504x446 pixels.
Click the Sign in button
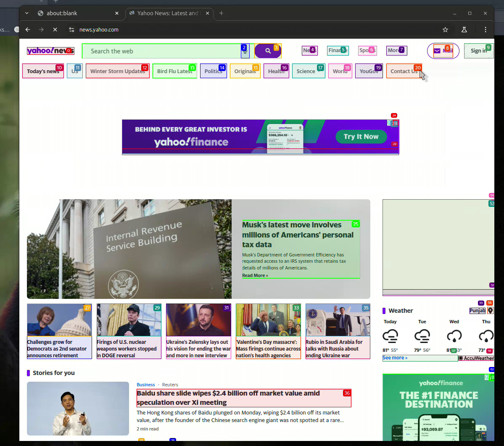pos(479,51)
